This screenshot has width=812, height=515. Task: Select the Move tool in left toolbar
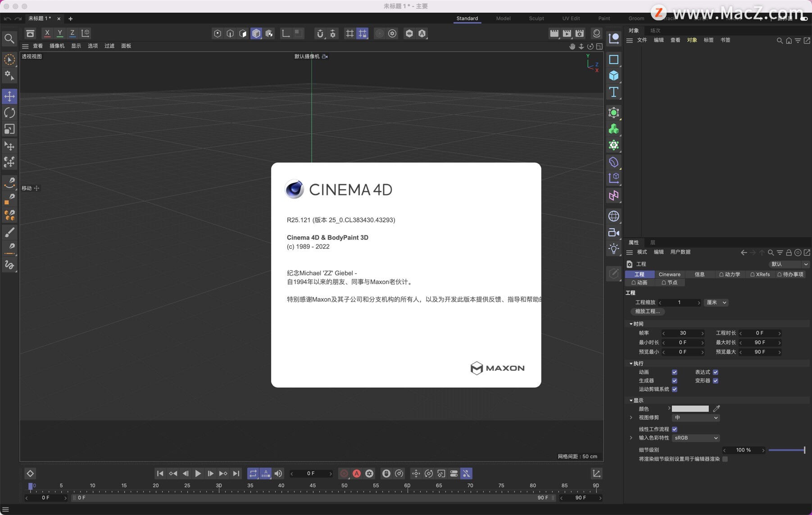[9, 96]
